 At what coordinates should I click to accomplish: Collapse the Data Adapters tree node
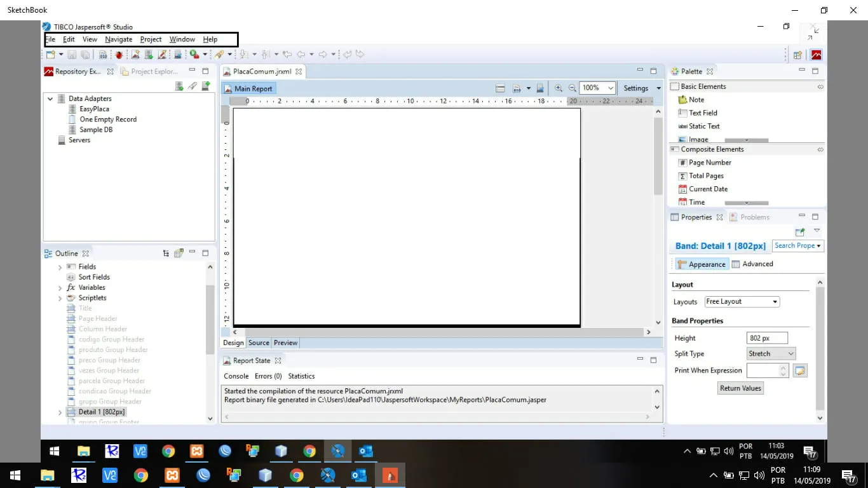coord(50,99)
